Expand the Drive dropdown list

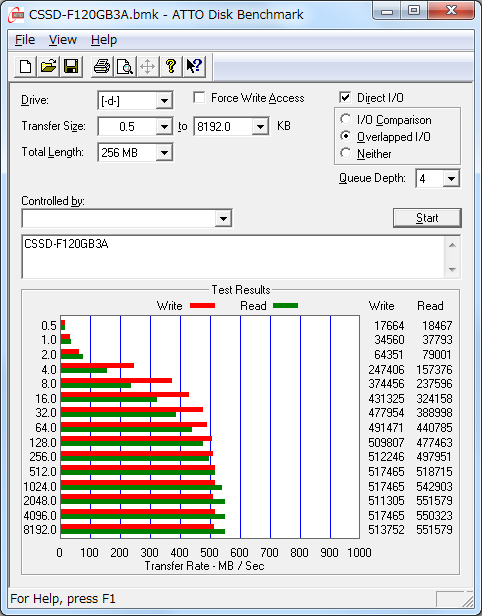pyautogui.click(x=164, y=101)
